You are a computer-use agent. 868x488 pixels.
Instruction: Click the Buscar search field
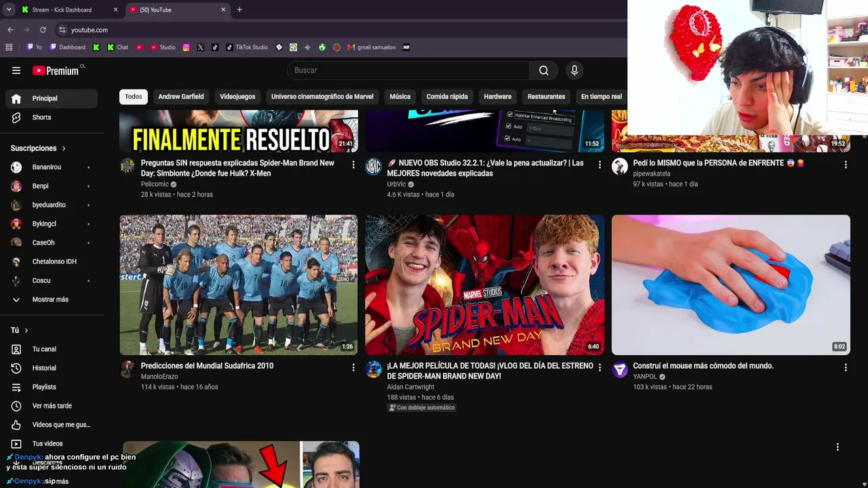(x=408, y=70)
